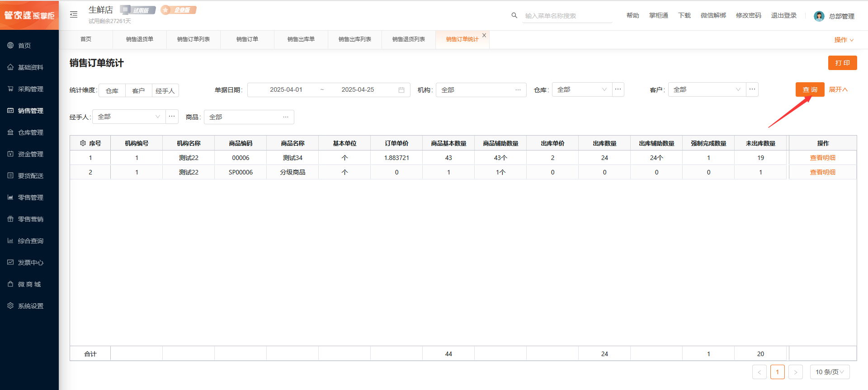Click 退出登录 in header
This screenshot has width=868, height=390.
[x=784, y=15]
